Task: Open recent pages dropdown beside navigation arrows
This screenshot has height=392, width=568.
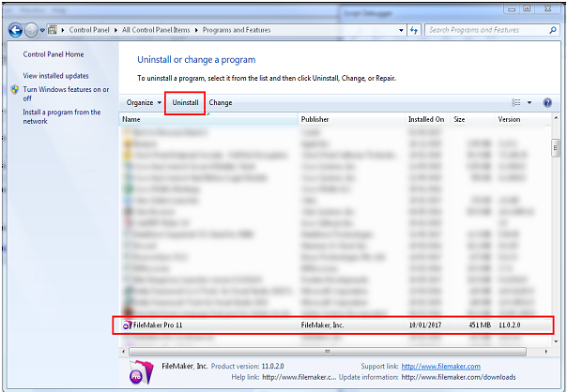Action: 42,30
